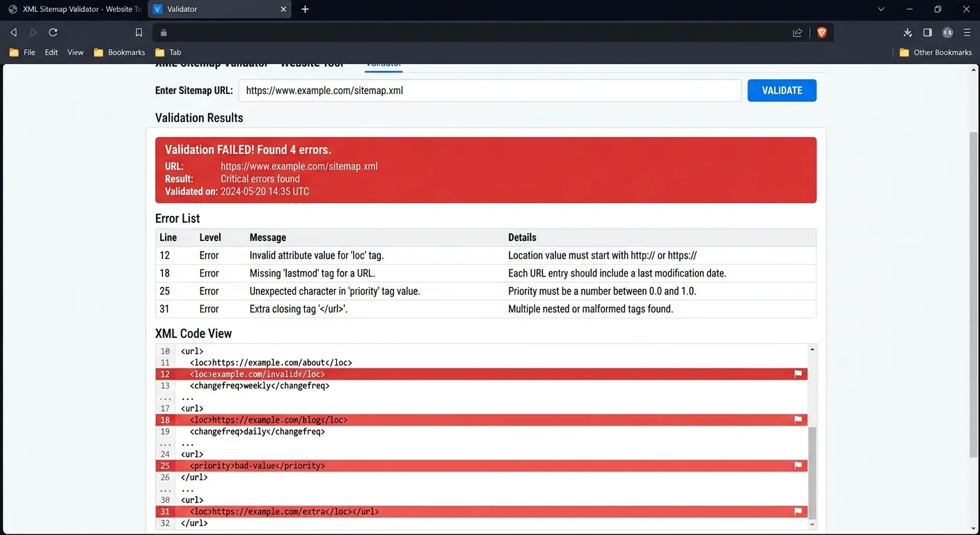Image resolution: width=980 pixels, height=535 pixels.
Task: Click code line 11 example.com/about loc
Action: click(271, 362)
